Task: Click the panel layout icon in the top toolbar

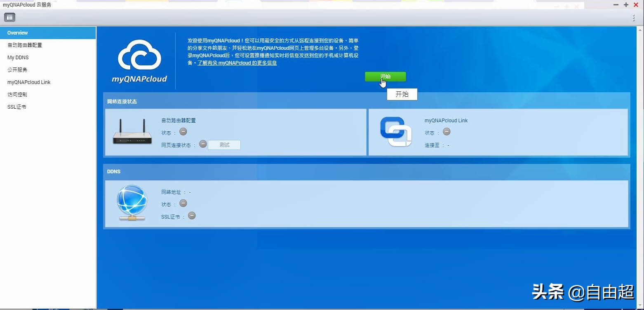Action: pos(9,17)
